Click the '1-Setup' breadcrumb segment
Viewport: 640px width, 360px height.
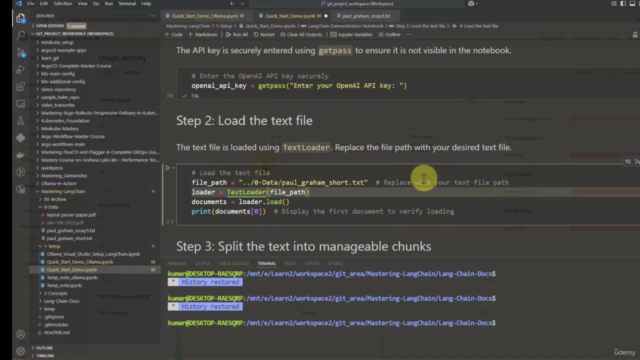point(224,26)
